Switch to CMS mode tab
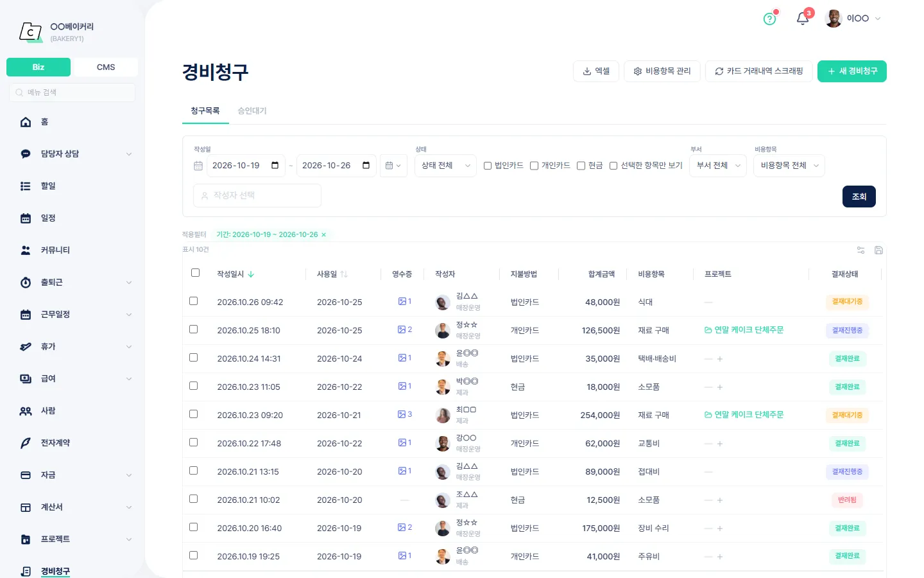This screenshot has width=924, height=578. (x=106, y=67)
